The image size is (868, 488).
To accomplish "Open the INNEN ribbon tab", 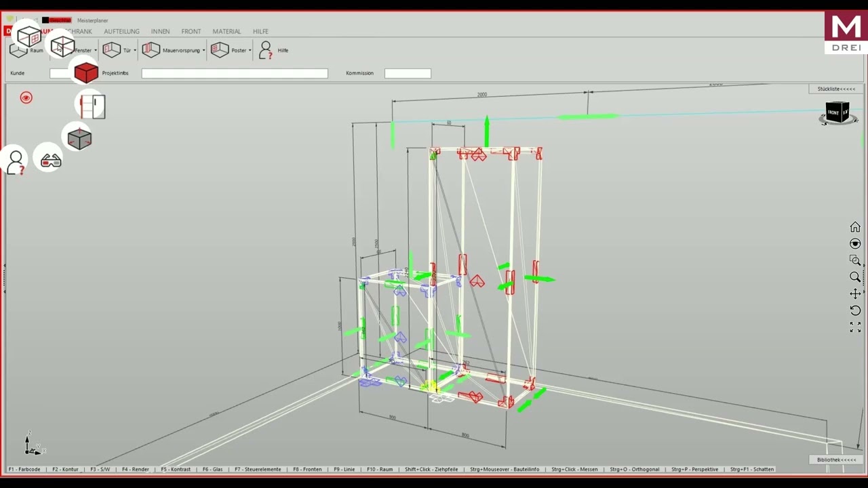I will 160,31.
